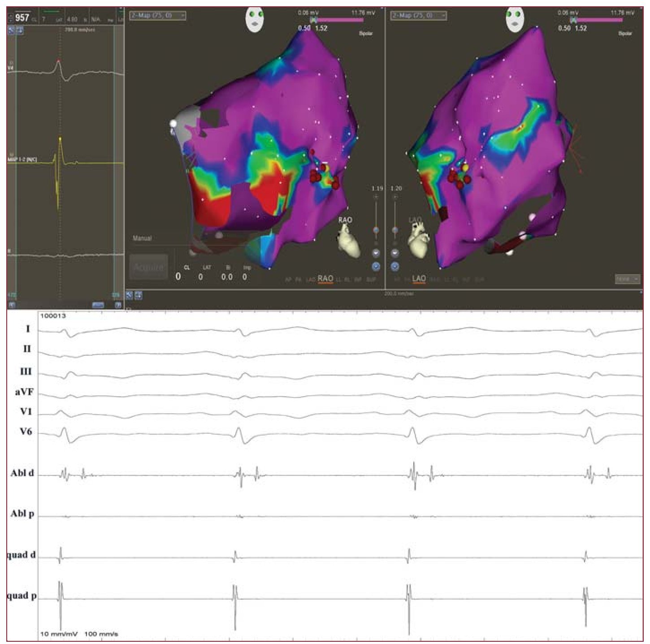Expand the None dropdown in right view
The width and height of the screenshot is (650, 644).
(627, 279)
